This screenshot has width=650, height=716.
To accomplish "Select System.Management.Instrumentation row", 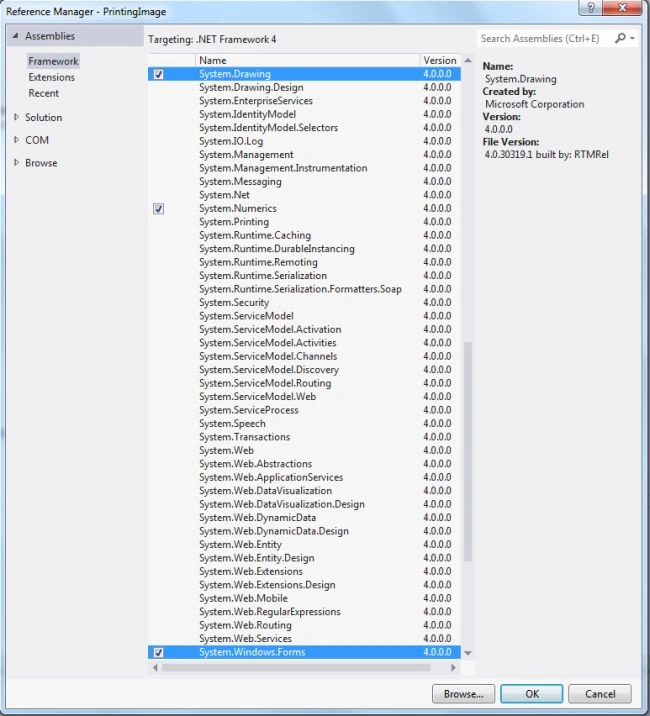I will pos(304,168).
